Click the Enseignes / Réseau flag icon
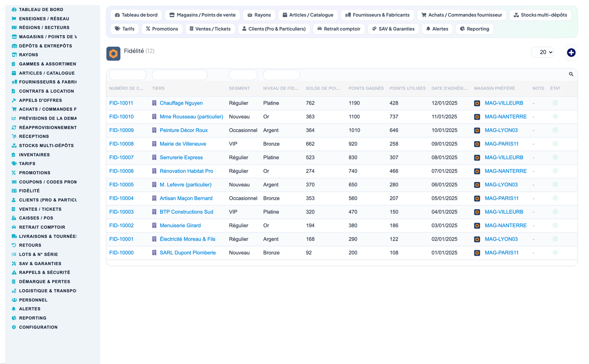Screen dimensions: 589x364 coord(14,19)
